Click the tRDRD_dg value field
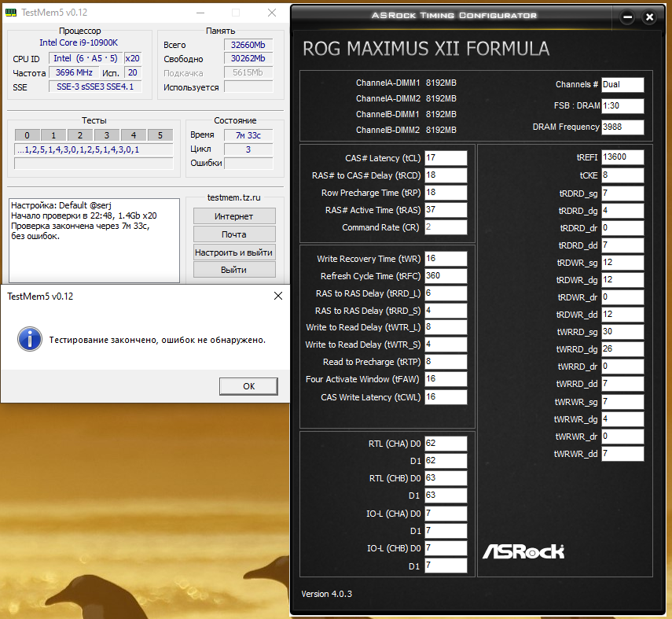The height and width of the screenshot is (619, 672). tap(622, 211)
